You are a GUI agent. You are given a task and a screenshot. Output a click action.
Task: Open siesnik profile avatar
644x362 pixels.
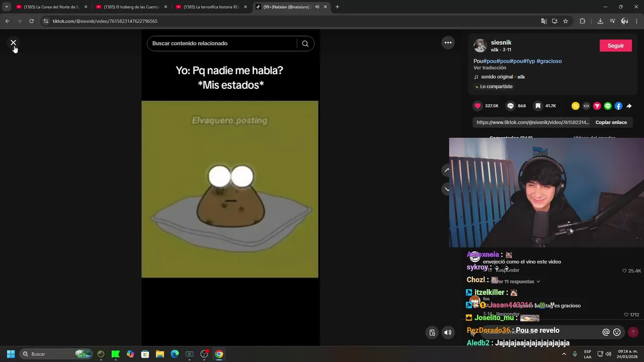tap(480, 46)
